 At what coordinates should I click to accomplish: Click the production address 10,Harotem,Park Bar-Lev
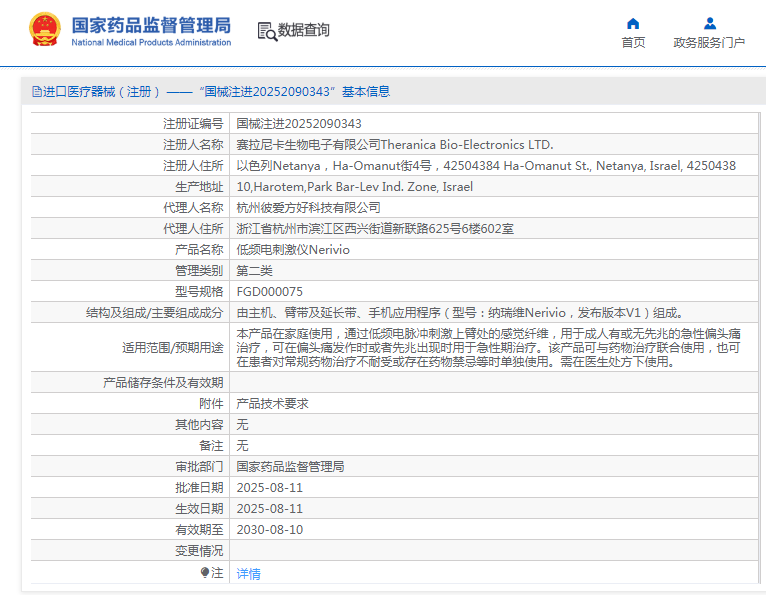tap(354, 187)
